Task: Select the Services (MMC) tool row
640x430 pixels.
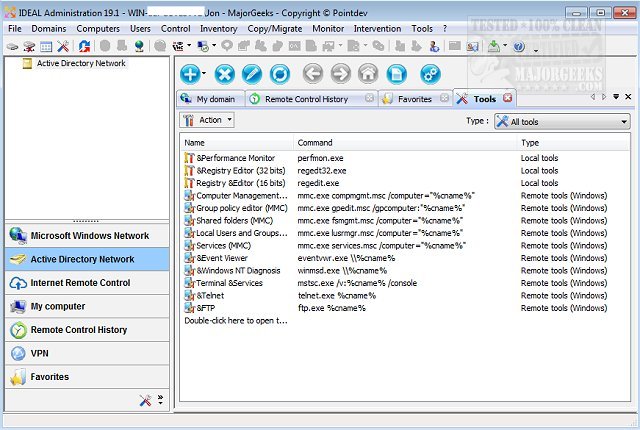Action: click(223, 245)
